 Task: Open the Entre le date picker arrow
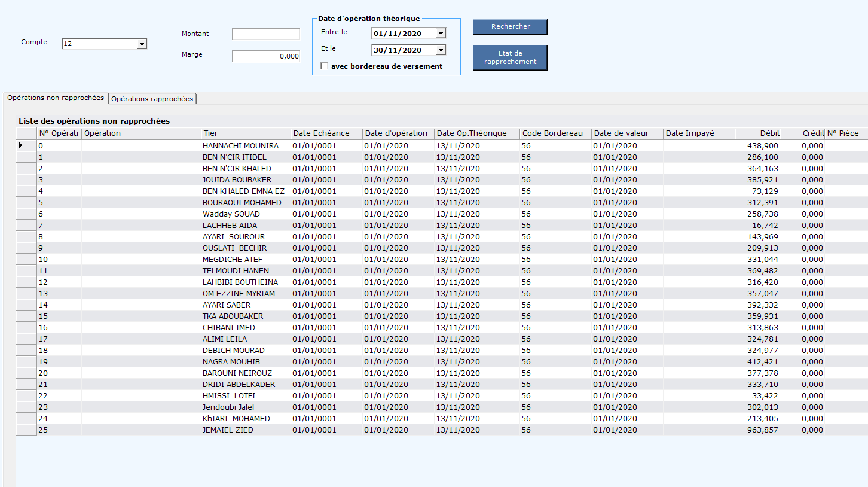441,34
